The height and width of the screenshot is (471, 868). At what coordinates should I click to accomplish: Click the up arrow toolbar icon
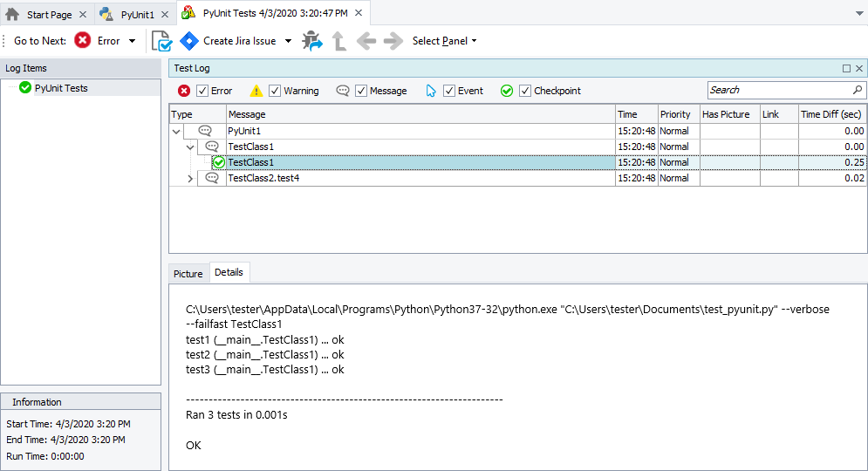pyautogui.click(x=339, y=41)
